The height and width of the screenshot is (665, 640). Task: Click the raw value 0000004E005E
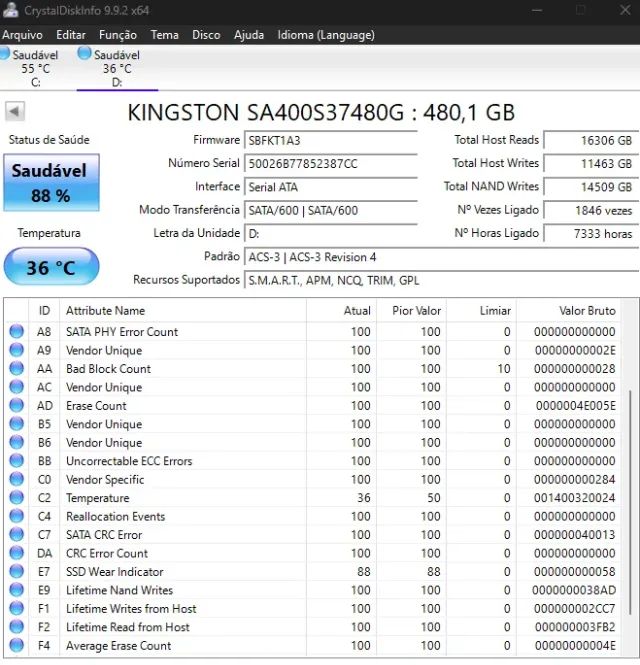tap(576, 405)
